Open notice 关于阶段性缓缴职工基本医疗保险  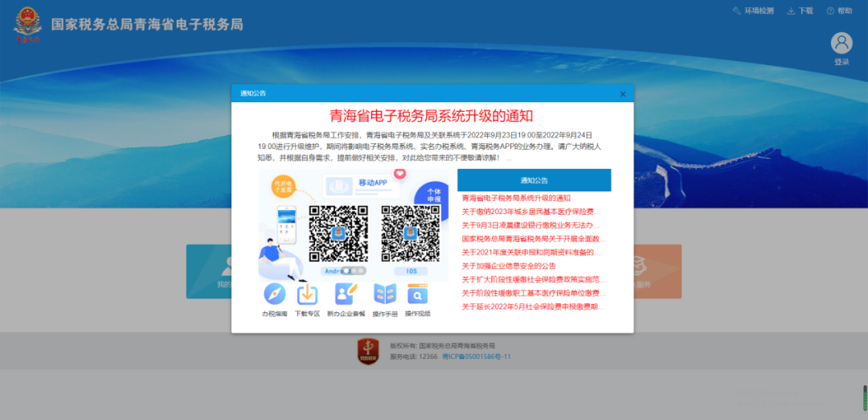click(x=534, y=293)
